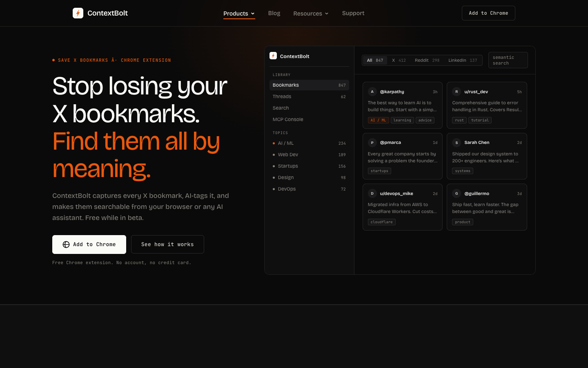Viewport: 588px width, 368px height.
Task: Click the advice tag
Action: (425, 120)
